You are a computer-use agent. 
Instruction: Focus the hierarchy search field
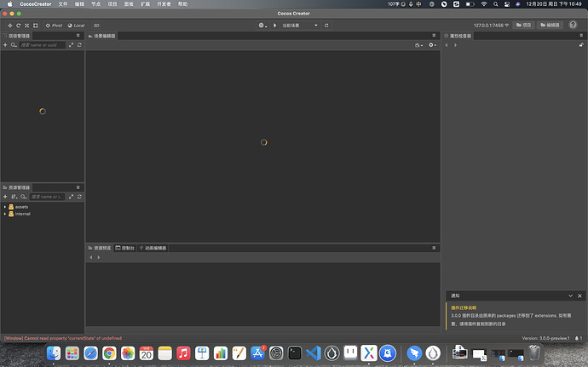coord(43,45)
